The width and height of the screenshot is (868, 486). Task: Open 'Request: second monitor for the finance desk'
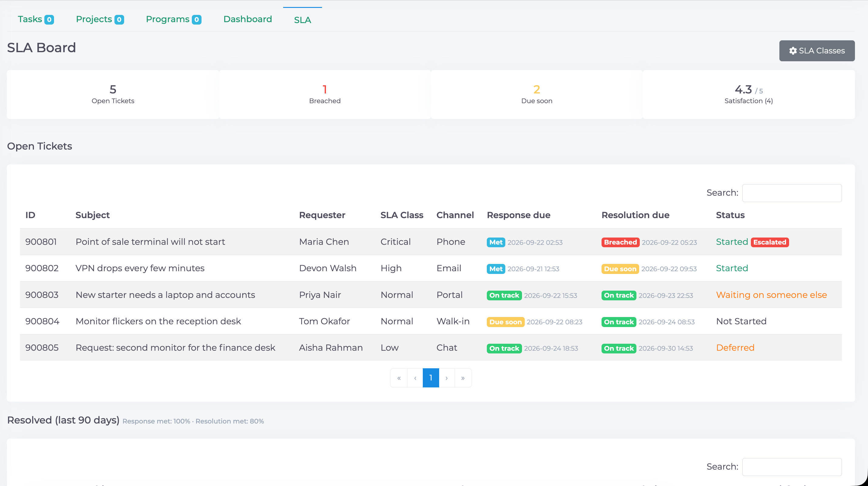coord(175,348)
